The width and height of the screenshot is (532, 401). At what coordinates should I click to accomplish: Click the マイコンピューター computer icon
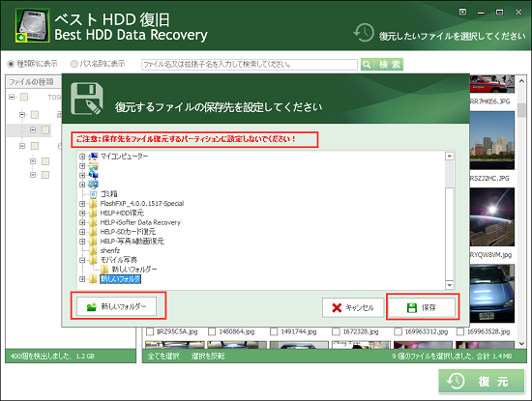(x=93, y=157)
